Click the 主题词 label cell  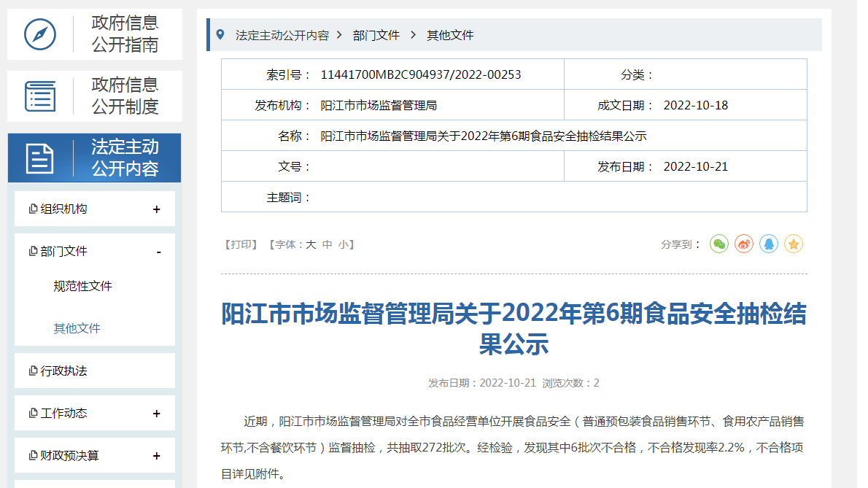pyautogui.click(x=289, y=198)
